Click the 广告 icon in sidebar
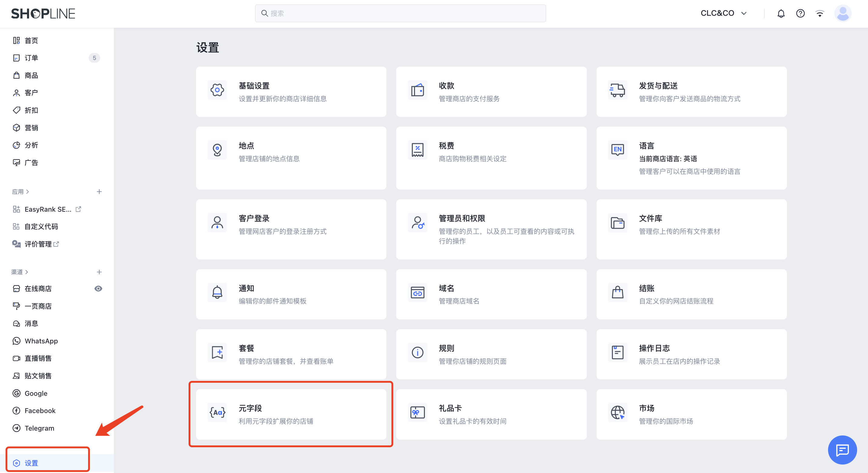The image size is (868, 473). click(16, 163)
